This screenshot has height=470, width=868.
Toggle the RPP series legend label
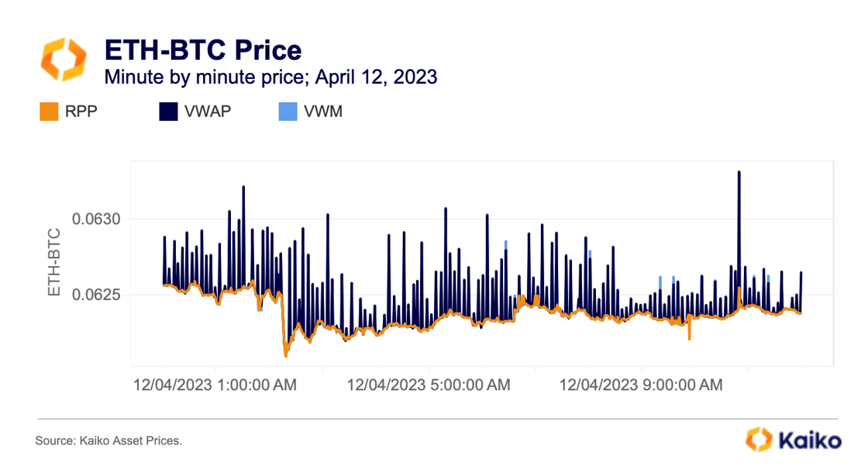pos(82,112)
